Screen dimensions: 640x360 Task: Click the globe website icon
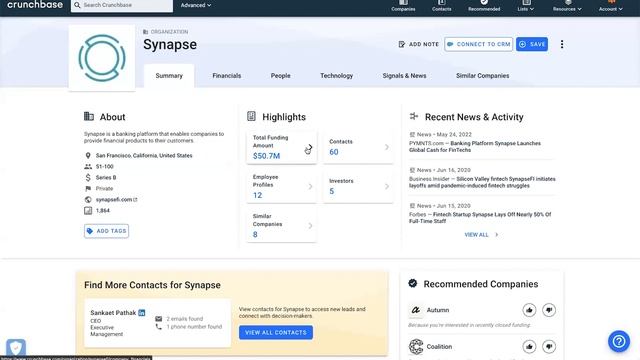pyautogui.click(x=88, y=200)
